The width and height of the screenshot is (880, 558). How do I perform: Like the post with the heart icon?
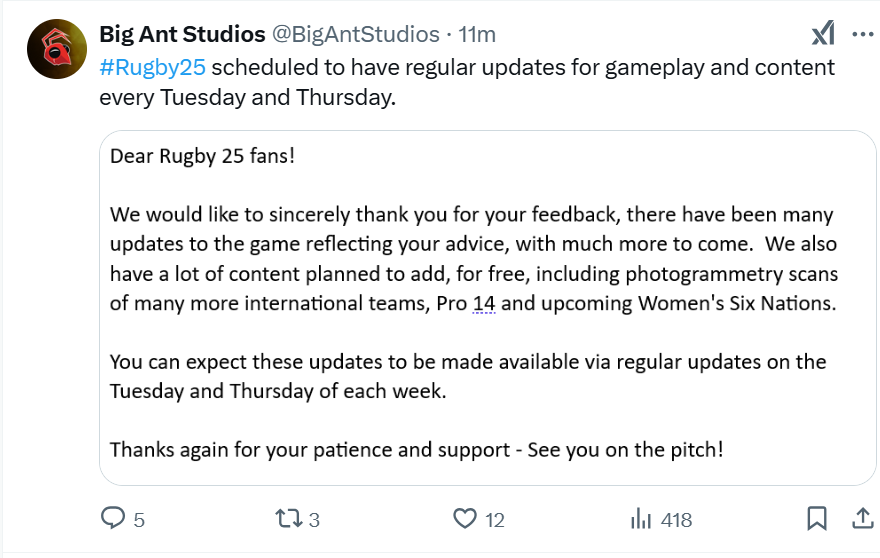pos(465,518)
